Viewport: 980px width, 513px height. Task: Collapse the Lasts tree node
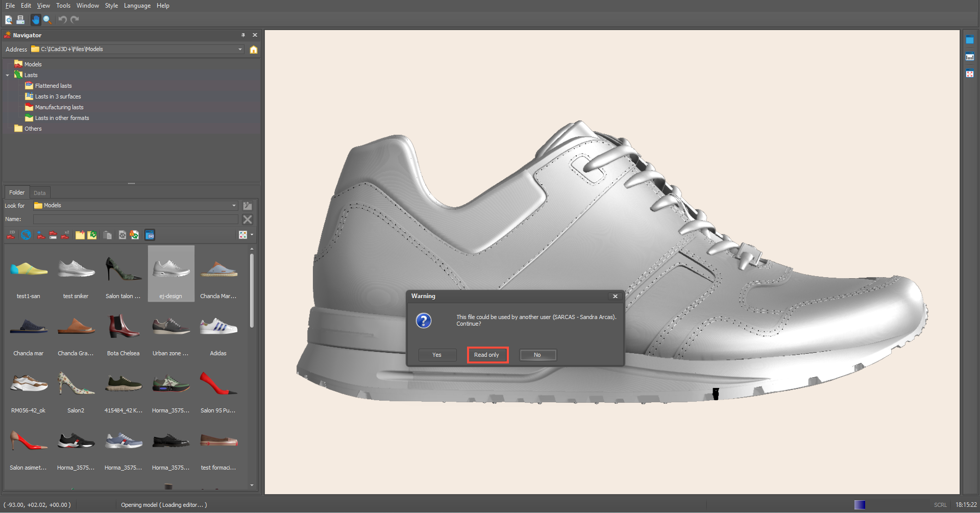(x=8, y=75)
